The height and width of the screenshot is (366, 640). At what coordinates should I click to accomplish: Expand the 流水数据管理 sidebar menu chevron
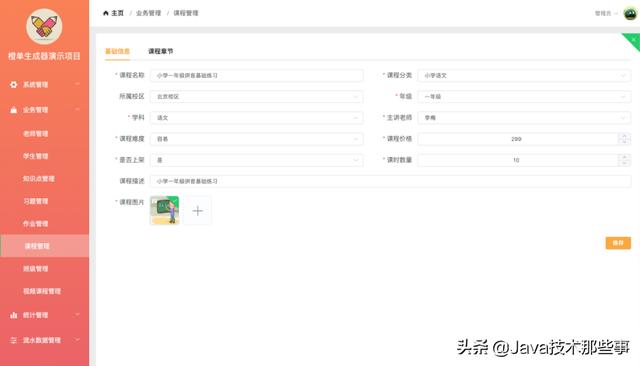pyautogui.click(x=77, y=339)
